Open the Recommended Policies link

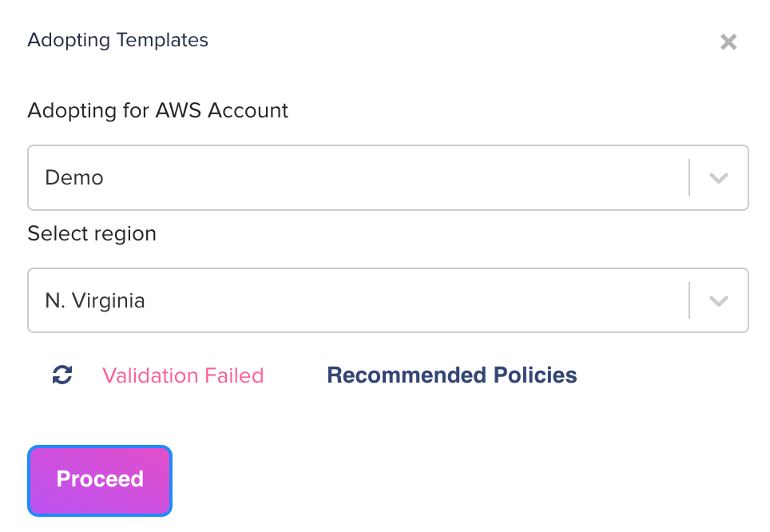click(451, 375)
